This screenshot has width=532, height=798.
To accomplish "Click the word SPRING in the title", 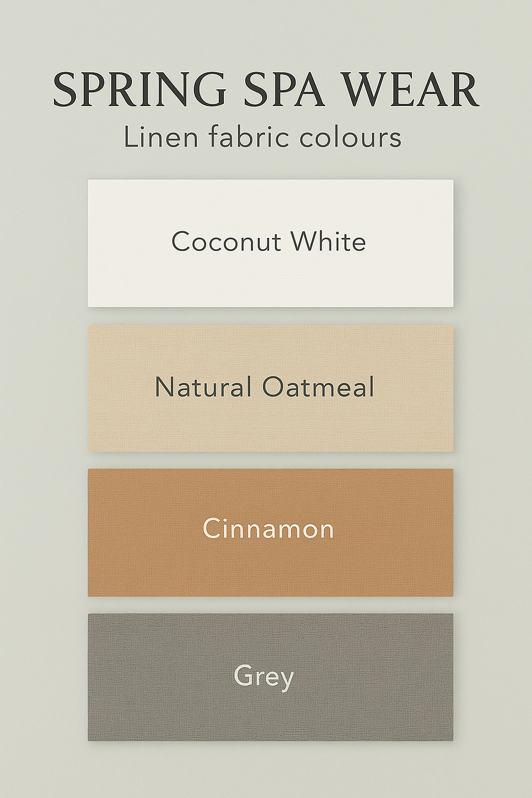I will (x=139, y=90).
